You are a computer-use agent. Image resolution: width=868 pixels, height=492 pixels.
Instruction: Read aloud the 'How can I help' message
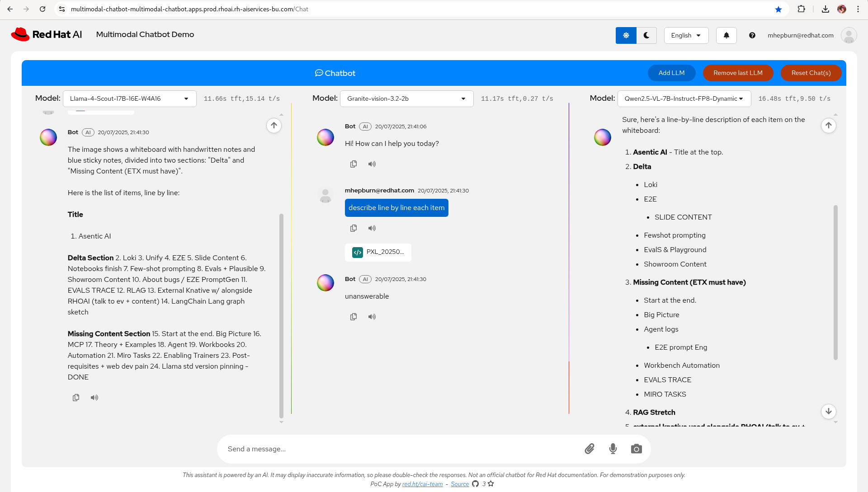[372, 164]
